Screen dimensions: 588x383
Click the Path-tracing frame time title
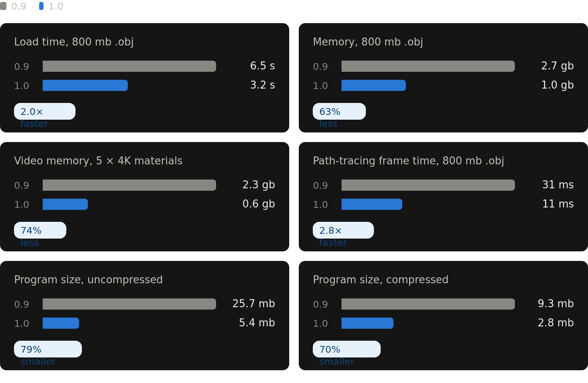point(408,161)
